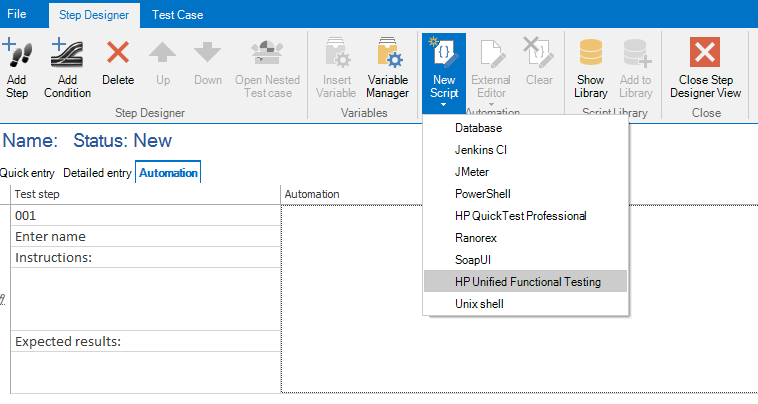Screen dimensions: 758x404
Task: Select Unix shell script option
Action: [x=479, y=304]
